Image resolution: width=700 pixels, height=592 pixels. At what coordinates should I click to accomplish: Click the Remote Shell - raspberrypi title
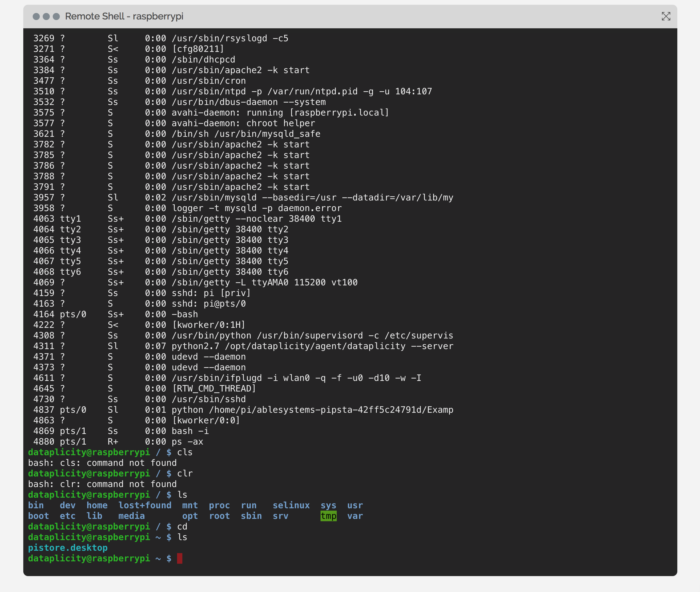(x=124, y=17)
